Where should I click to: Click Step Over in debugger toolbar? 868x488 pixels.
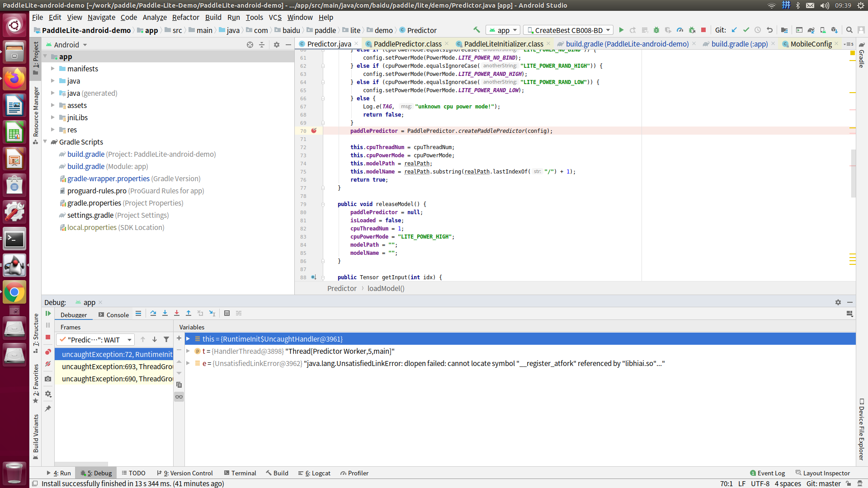pos(153,313)
